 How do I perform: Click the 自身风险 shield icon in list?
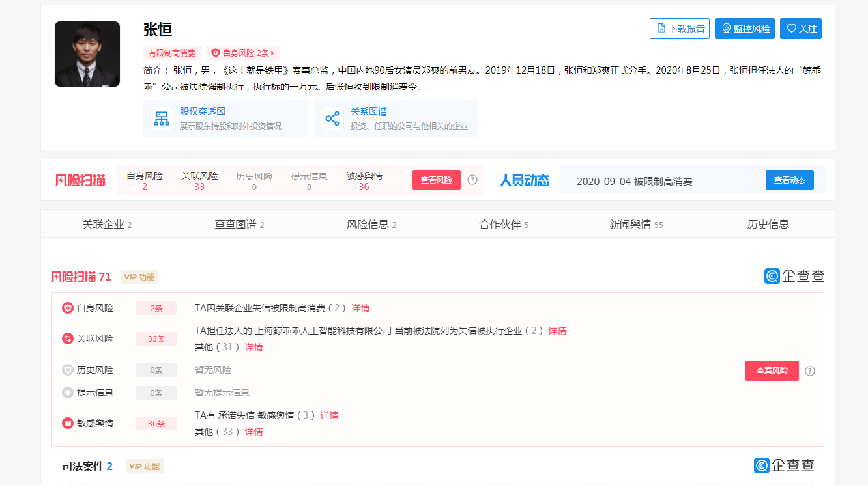(x=67, y=308)
